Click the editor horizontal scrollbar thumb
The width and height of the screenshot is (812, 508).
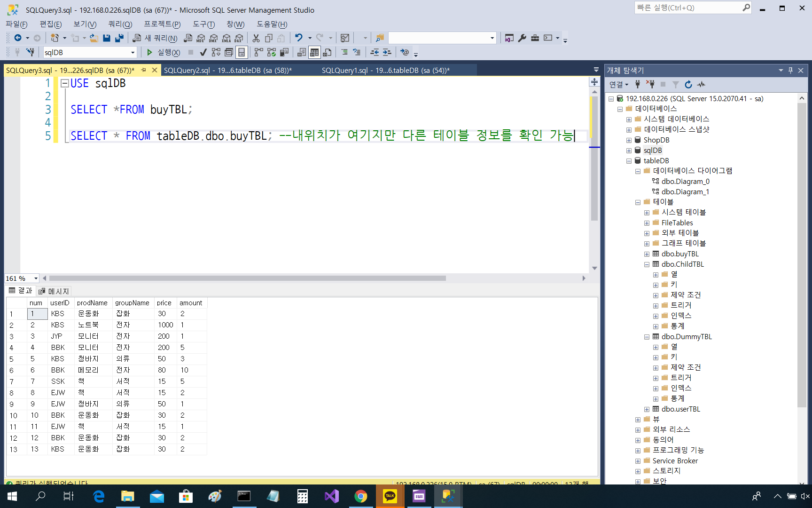pos(247,278)
